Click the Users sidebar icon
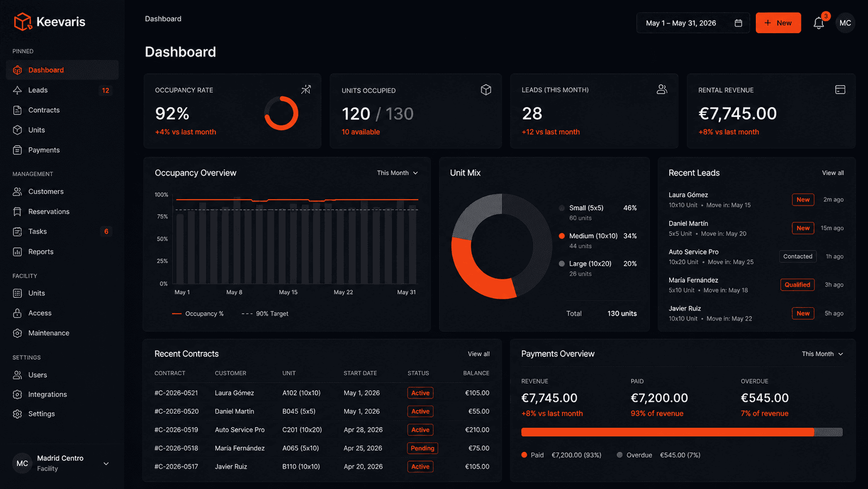 [x=18, y=375]
